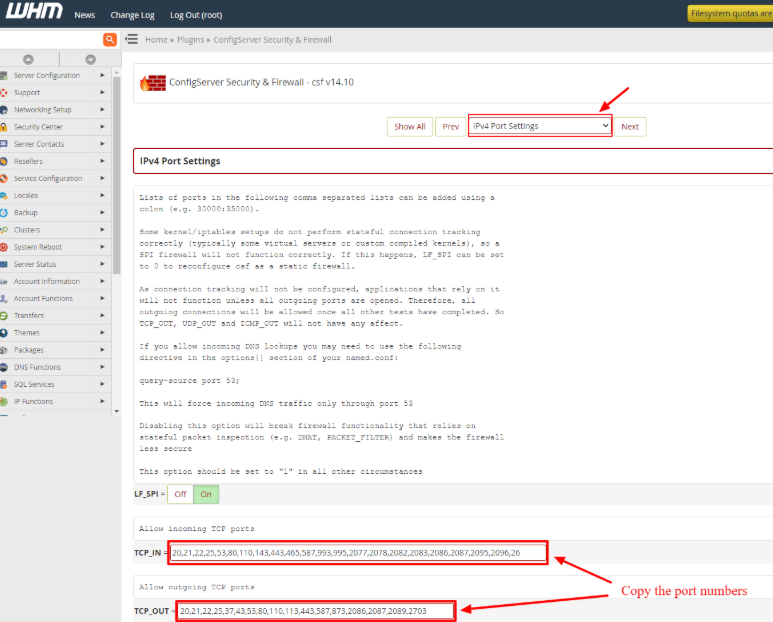The image size is (773, 622).
Task: Click the Prev button
Action: [451, 127]
